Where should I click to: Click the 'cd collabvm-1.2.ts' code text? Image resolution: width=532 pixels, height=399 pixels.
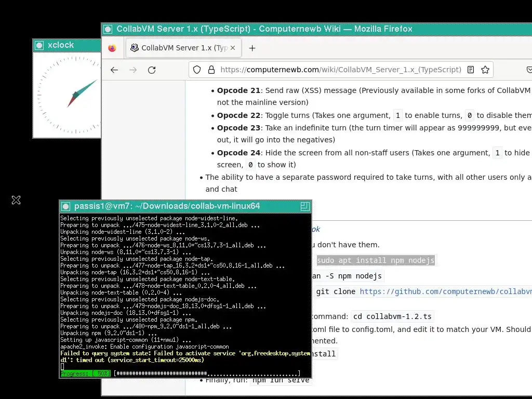pos(392,316)
